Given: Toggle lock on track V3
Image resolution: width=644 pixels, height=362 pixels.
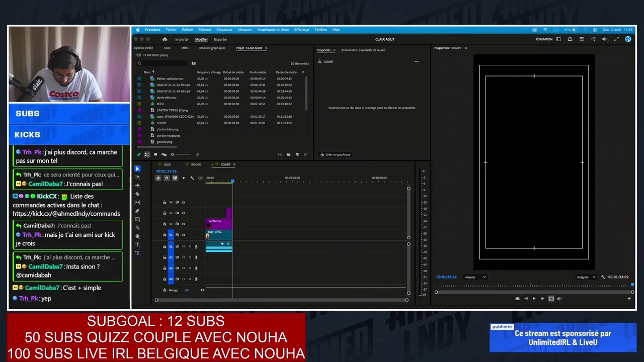Looking at the screenshot, I should (x=165, y=213).
